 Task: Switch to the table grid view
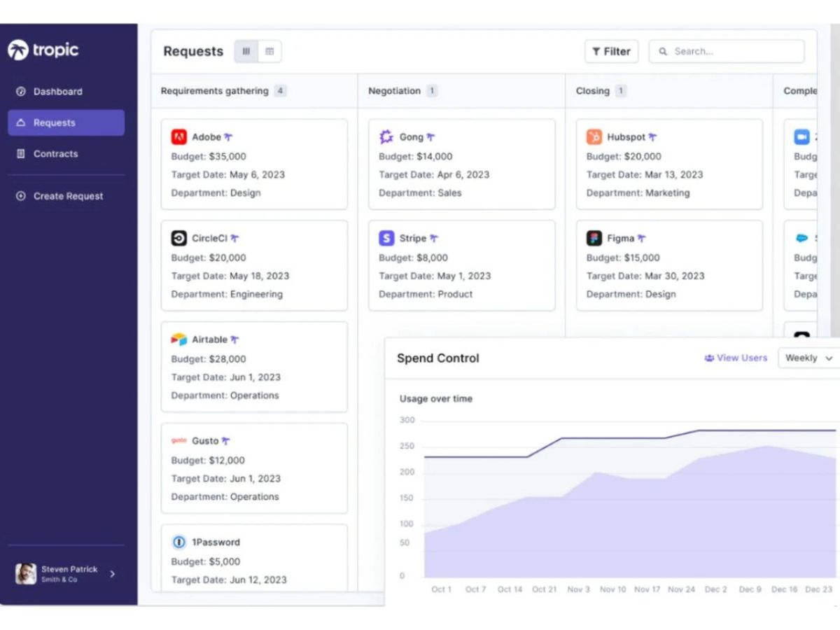(x=269, y=51)
